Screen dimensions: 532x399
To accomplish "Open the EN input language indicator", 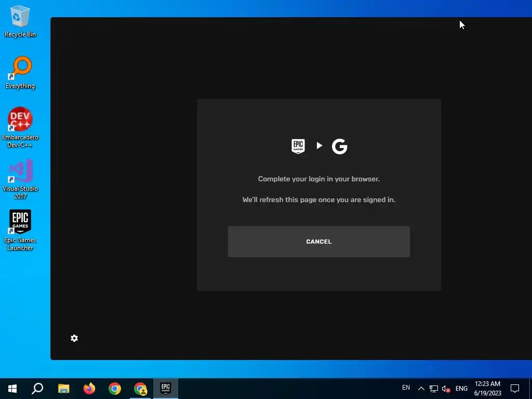I will [406, 388].
